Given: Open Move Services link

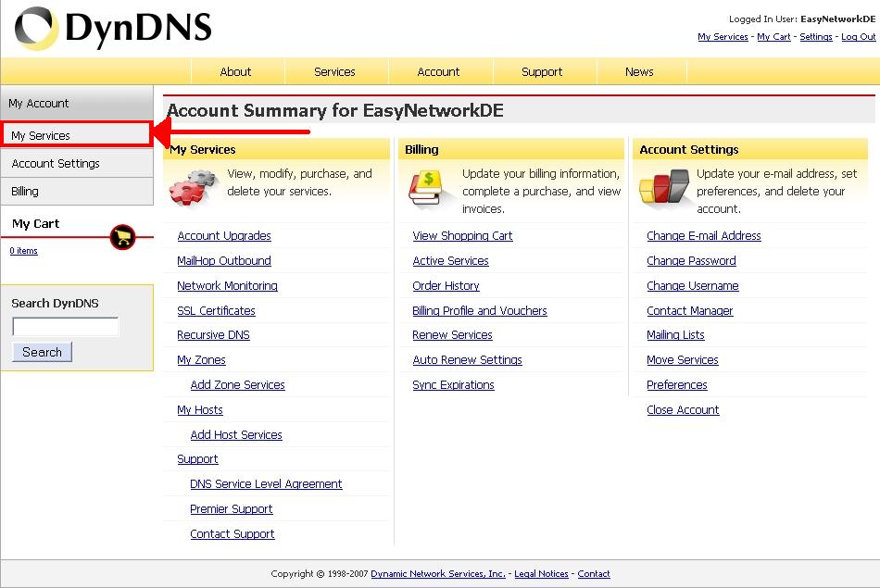Looking at the screenshot, I should coord(683,360).
